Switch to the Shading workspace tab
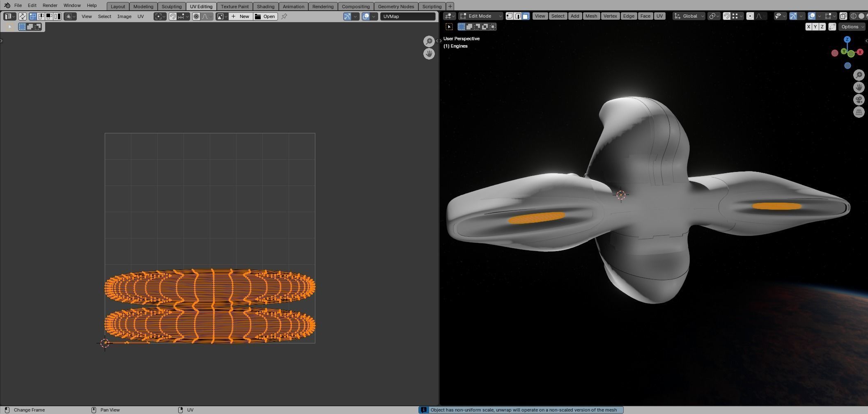Viewport: 868px width, 414px height. (265, 7)
